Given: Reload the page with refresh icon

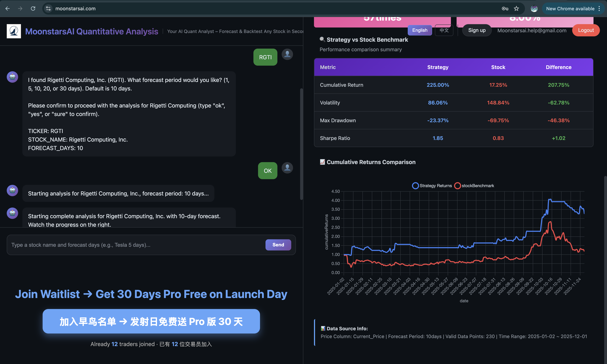Looking at the screenshot, I should click(33, 9).
